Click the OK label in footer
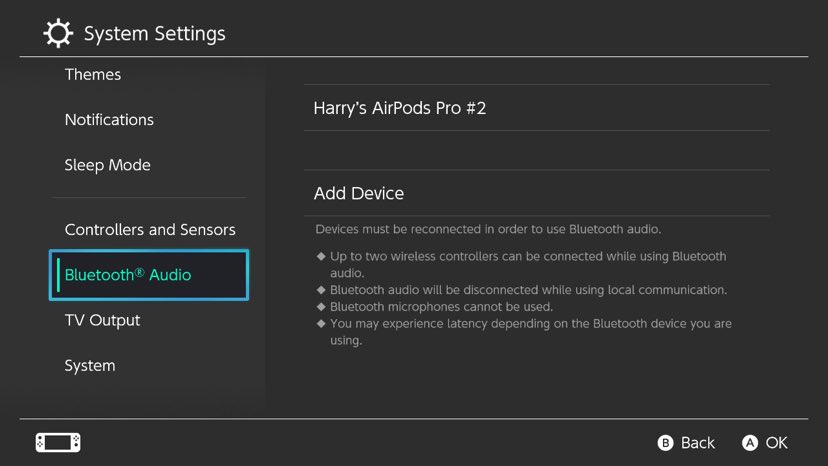Image resolution: width=828 pixels, height=466 pixels. [776, 442]
